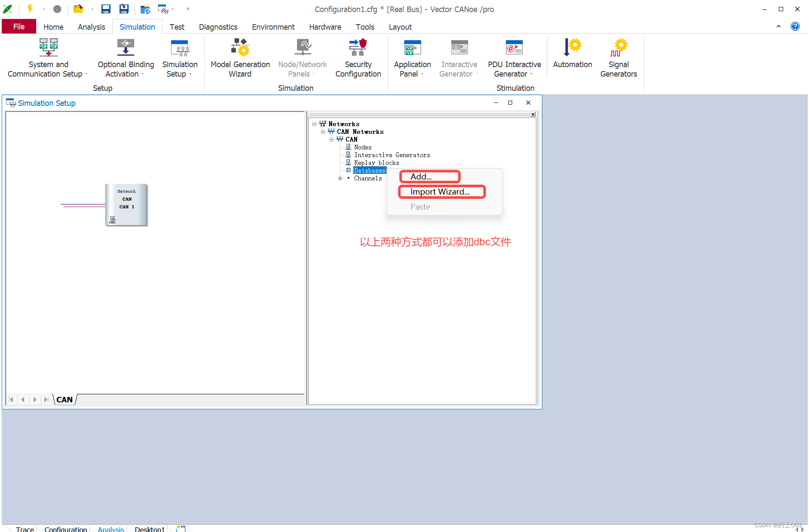This screenshot has width=809, height=532.
Task: Collapse the CAN Networks tree node
Action: coord(323,132)
